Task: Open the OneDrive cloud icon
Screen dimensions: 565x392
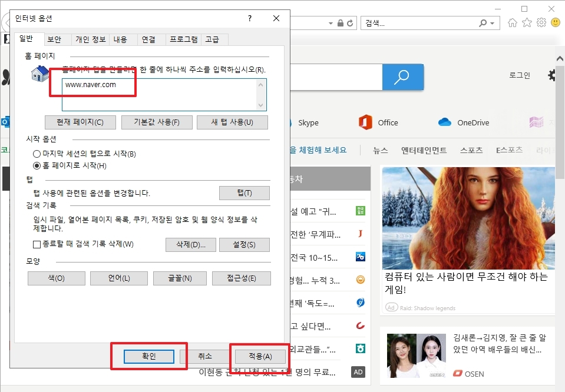Action: [445, 122]
